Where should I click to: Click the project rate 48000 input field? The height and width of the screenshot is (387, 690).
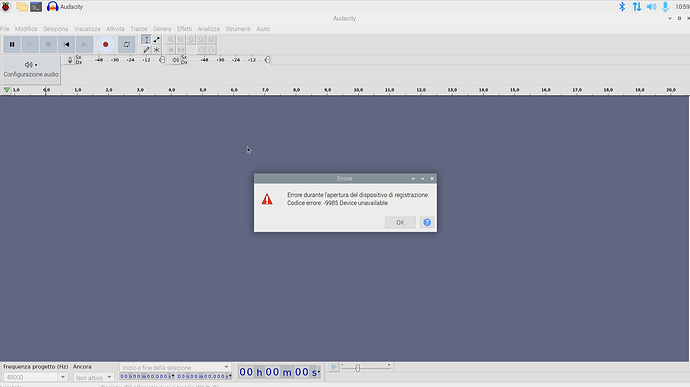point(30,377)
